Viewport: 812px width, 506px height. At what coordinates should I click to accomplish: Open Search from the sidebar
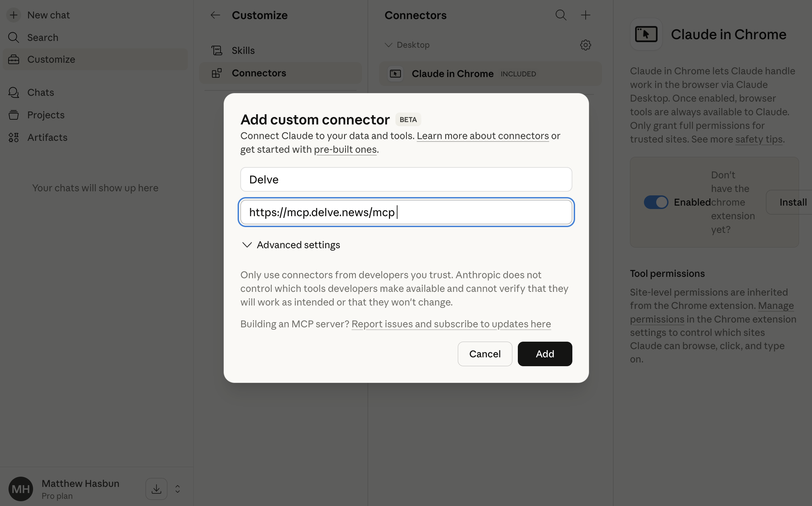[42, 38]
